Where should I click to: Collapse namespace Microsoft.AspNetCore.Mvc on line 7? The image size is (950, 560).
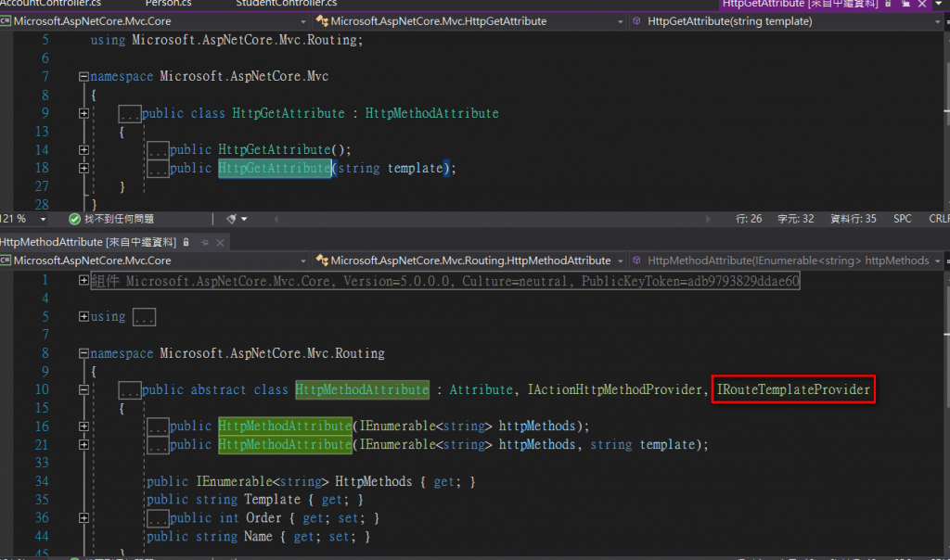click(x=83, y=76)
